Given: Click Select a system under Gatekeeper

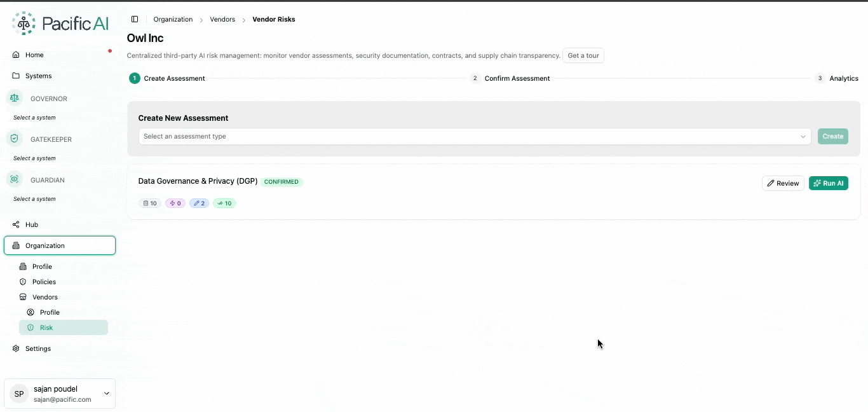Looking at the screenshot, I should [34, 158].
